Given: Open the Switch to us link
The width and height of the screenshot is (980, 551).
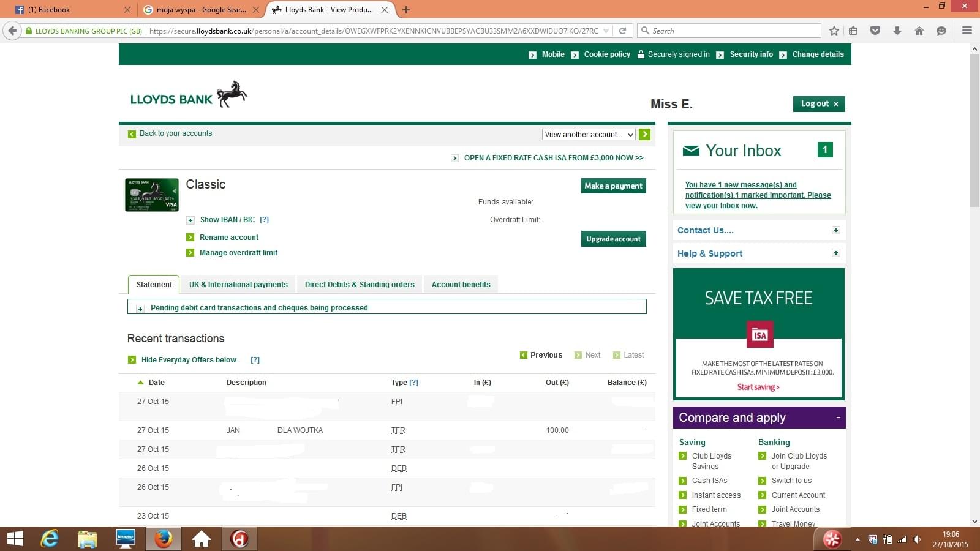Looking at the screenshot, I should (x=791, y=480).
